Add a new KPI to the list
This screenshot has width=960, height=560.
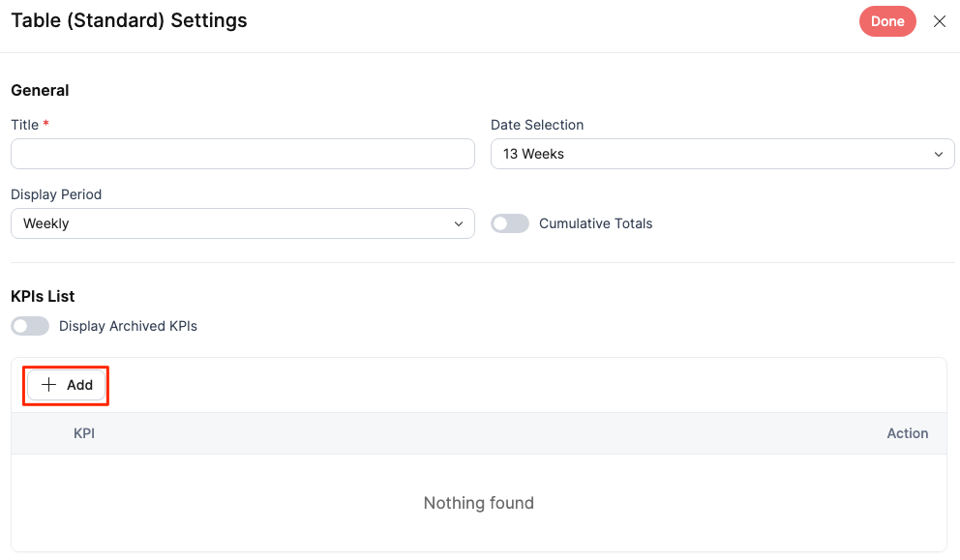pos(67,385)
